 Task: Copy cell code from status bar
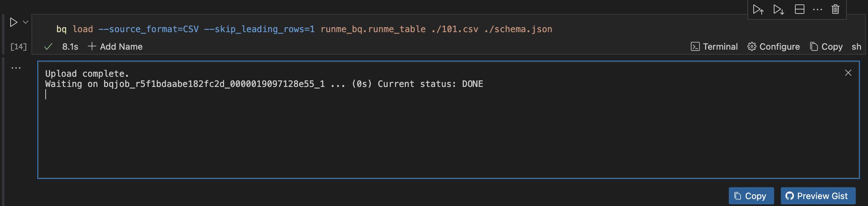coord(826,47)
